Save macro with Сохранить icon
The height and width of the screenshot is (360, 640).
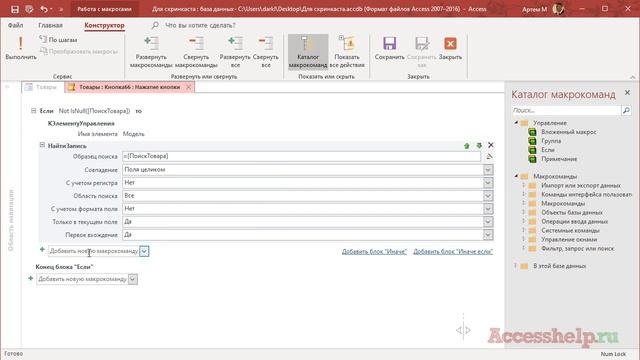[x=389, y=48]
